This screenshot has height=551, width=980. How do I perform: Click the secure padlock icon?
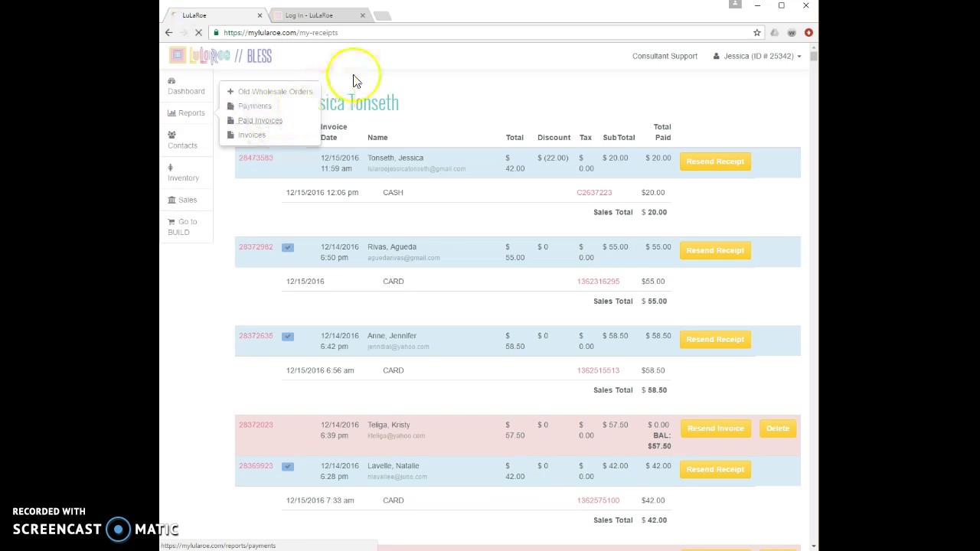[x=217, y=32]
